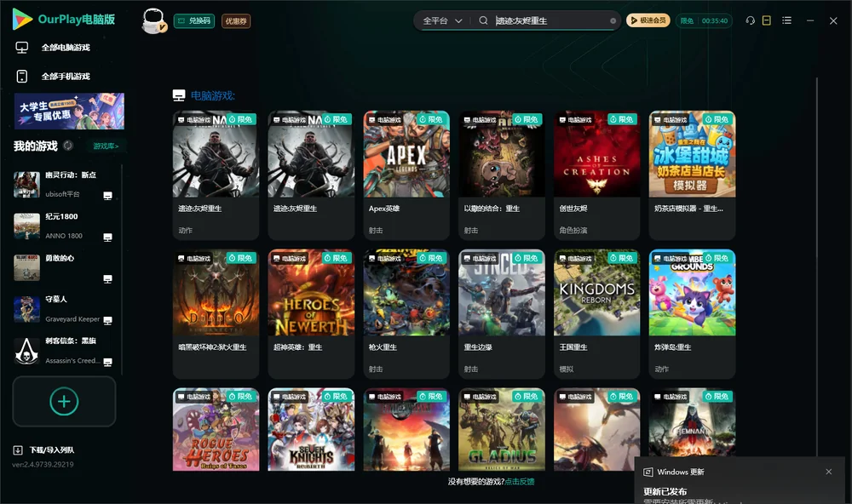Click the search magnifier icon

tap(483, 20)
